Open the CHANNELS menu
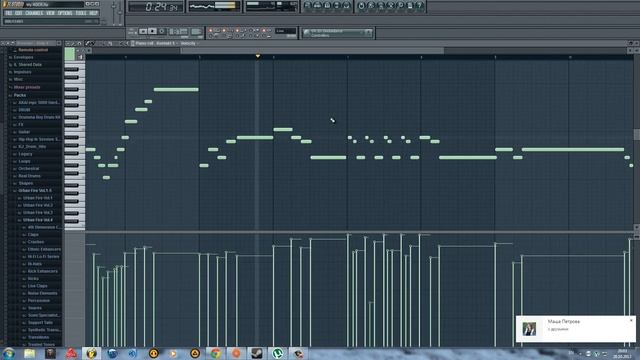The image size is (640, 360). (34, 13)
